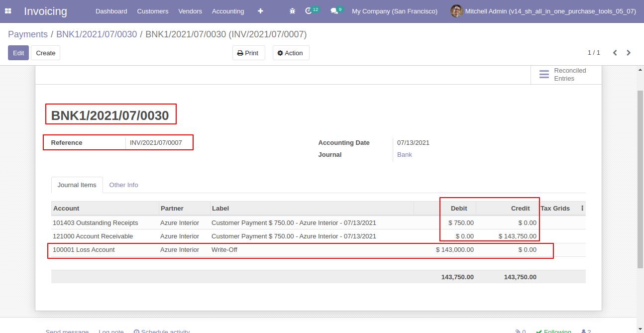Open column options kebab icon in table header
The image size is (644, 333).
582,209
